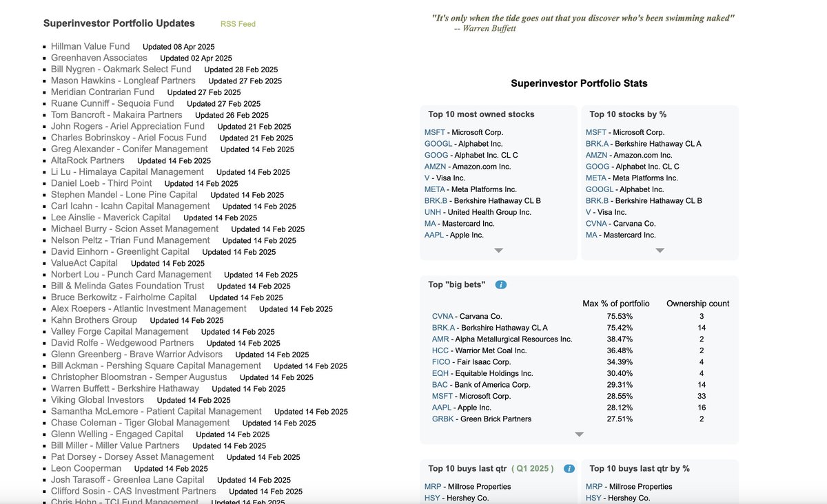The image size is (827, 504).
Task: Click EQH - Equitable Holdings ticker
Action: (x=440, y=373)
